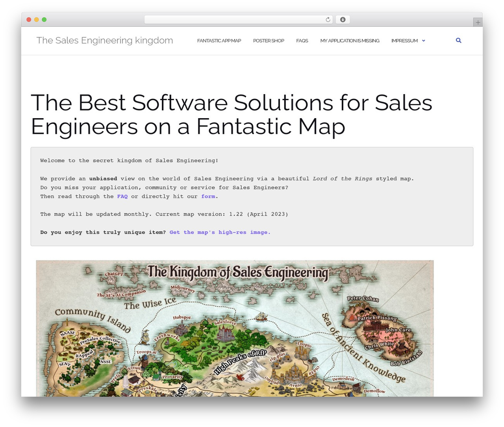The width and height of the screenshot is (504, 427).
Task: Click the Hubspot label on map
Action: pyautogui.click(x=182, y=317)
